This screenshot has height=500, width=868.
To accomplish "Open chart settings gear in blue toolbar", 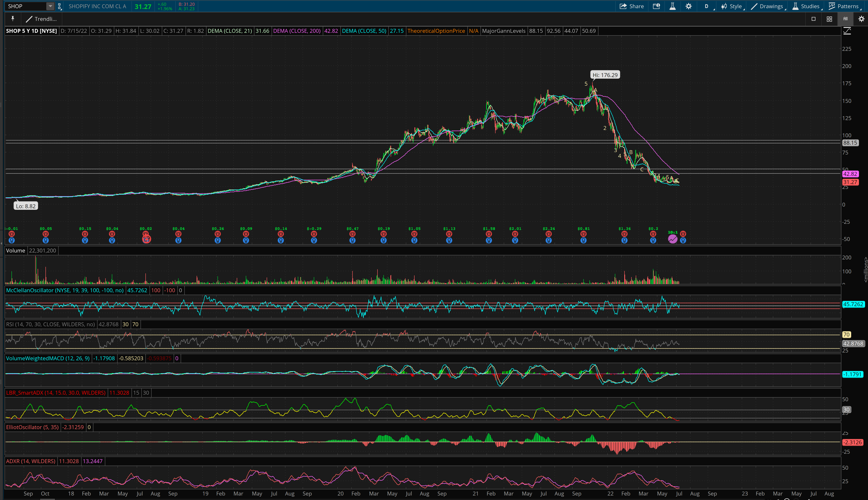I will point(689,6).
